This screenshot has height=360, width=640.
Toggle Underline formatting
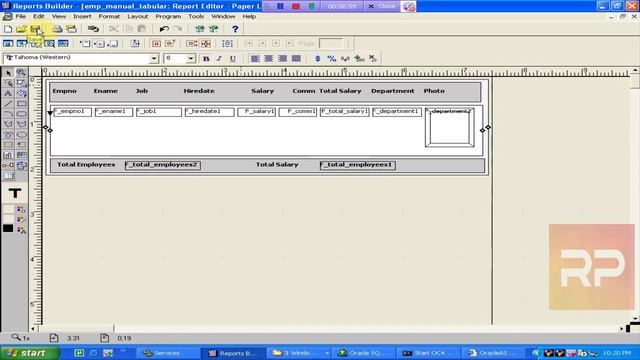point(233,58)
